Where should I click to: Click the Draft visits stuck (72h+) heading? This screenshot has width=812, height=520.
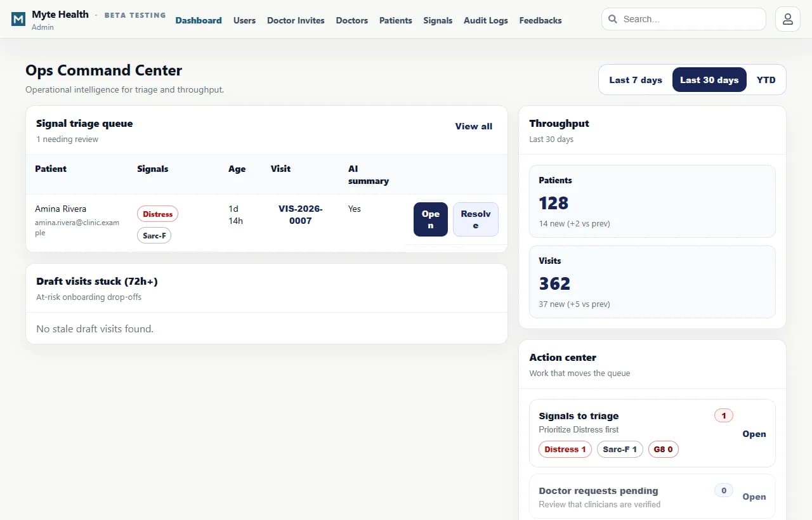tap(97, 282)
